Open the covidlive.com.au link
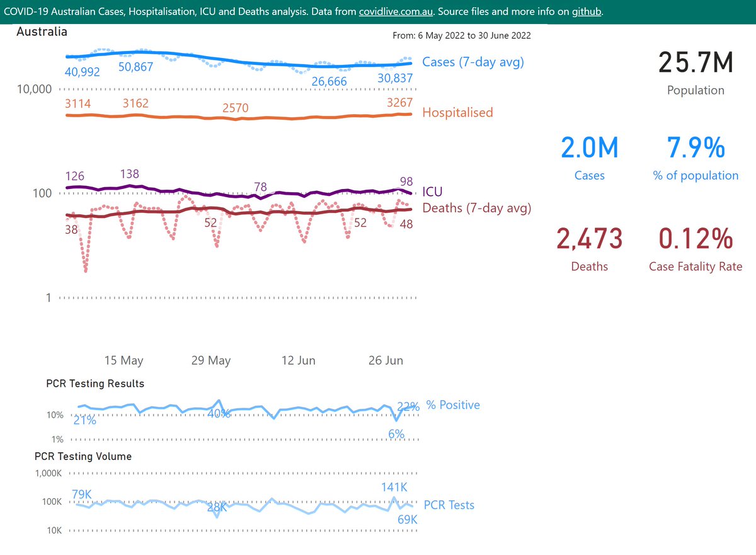This screenshot has height=555, width=756. (x=395, y=11)
